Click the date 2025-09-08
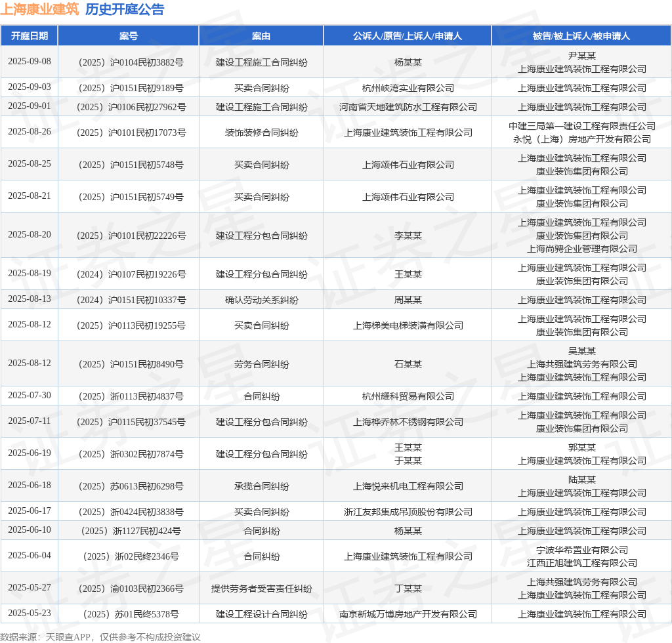Image resolution: width=672 pixels, height=643 pixels. tap(29, 61)
